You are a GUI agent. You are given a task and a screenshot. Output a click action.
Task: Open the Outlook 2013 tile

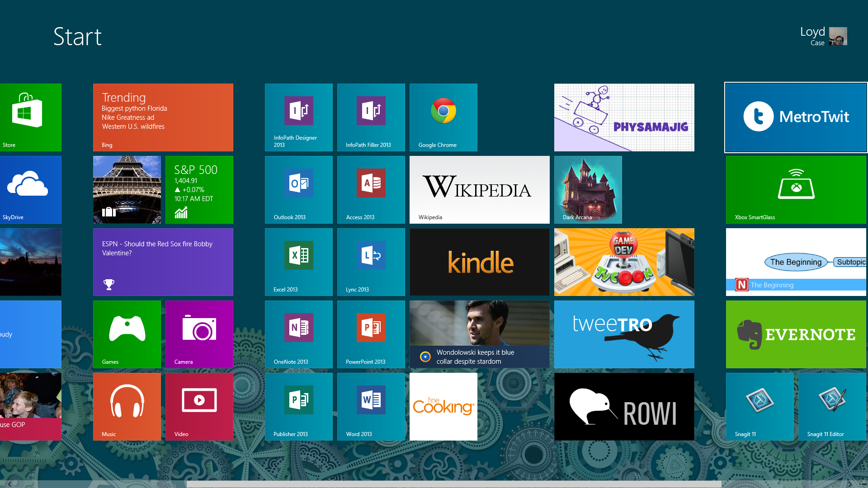pyautogui.click(x=298, y=189)
